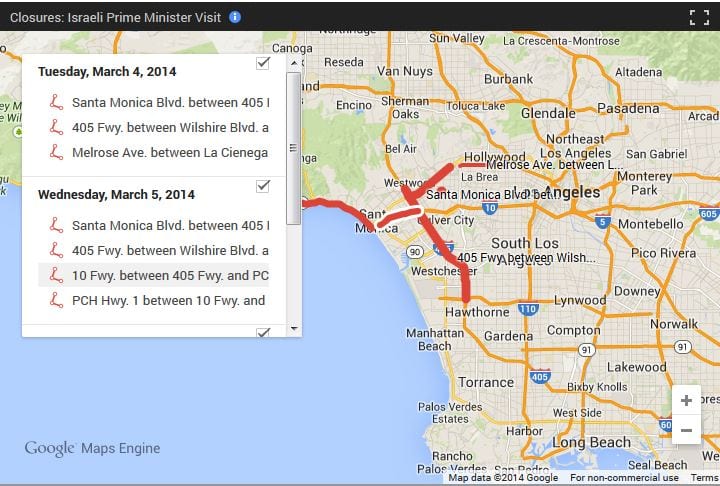Click the Compton label on the map

click(x=574, y=330)
